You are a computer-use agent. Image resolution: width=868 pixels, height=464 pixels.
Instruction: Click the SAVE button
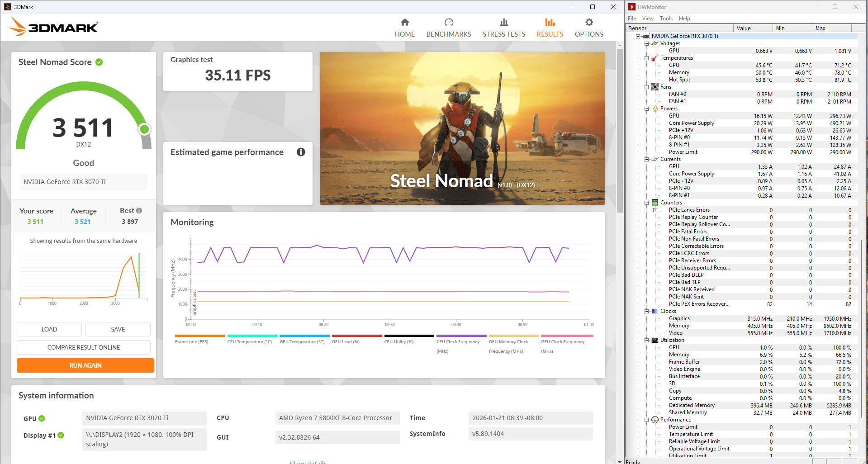[x=118, y=329]
